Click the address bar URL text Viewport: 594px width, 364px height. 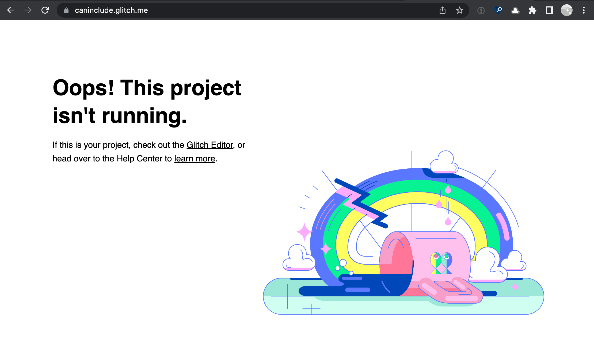(x=111, y=10)
